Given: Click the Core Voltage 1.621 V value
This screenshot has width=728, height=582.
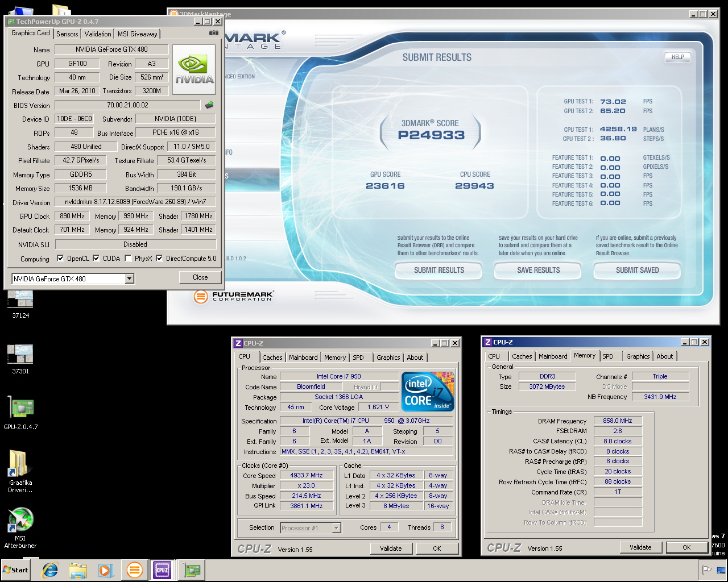Looking at the screenshot, I should [378, 407].
